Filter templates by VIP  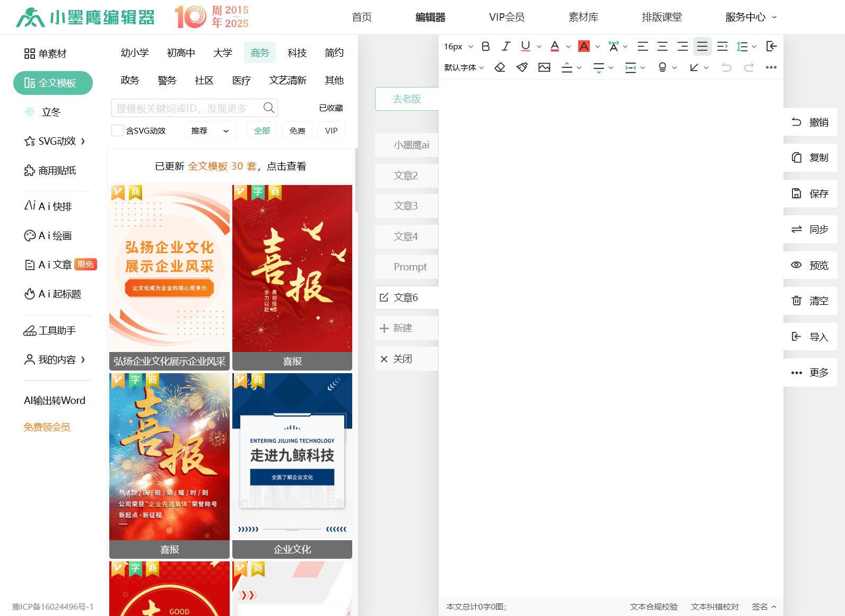pos(332,130)
